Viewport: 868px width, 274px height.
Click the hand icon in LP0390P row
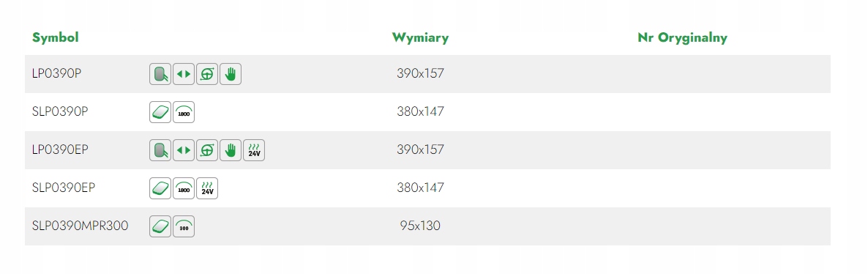pos(231,74)
